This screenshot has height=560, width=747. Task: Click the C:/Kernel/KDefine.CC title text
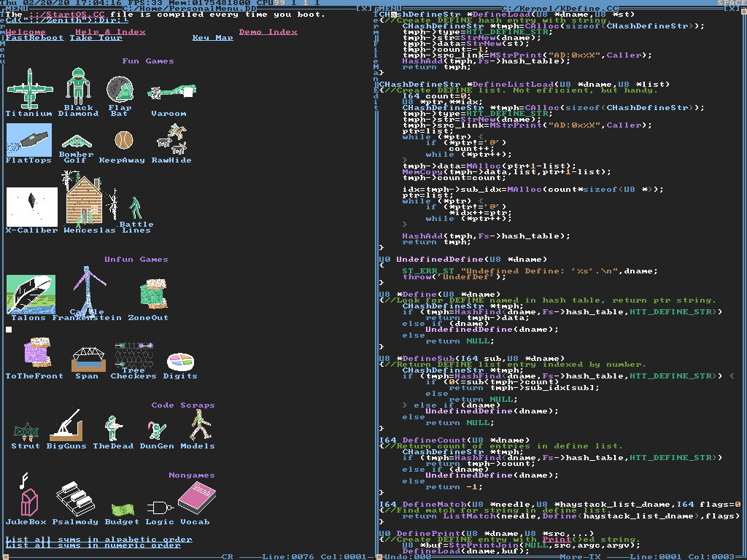(x=560, y=9)
